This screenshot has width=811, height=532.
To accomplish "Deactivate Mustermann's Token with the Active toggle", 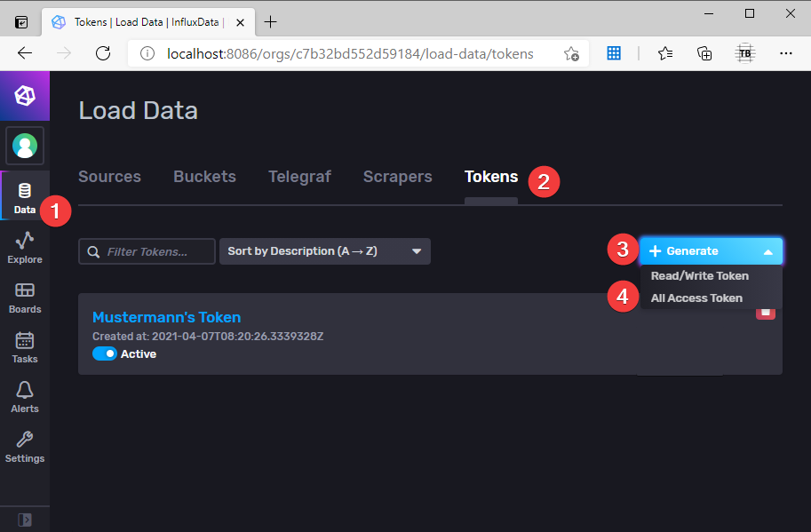I will coord(104,353).
